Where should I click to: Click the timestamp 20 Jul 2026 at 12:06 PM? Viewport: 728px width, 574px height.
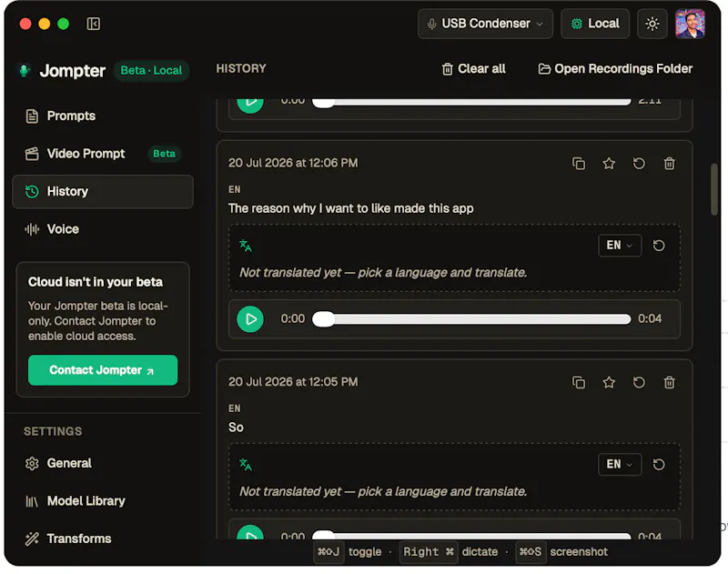click(293, 163)
